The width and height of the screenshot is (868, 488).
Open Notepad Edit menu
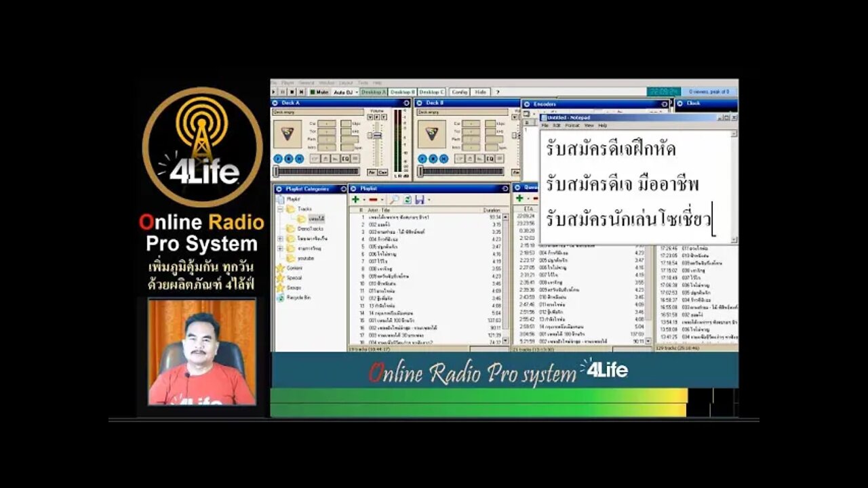pyautogui.click(x=557, y=125)
